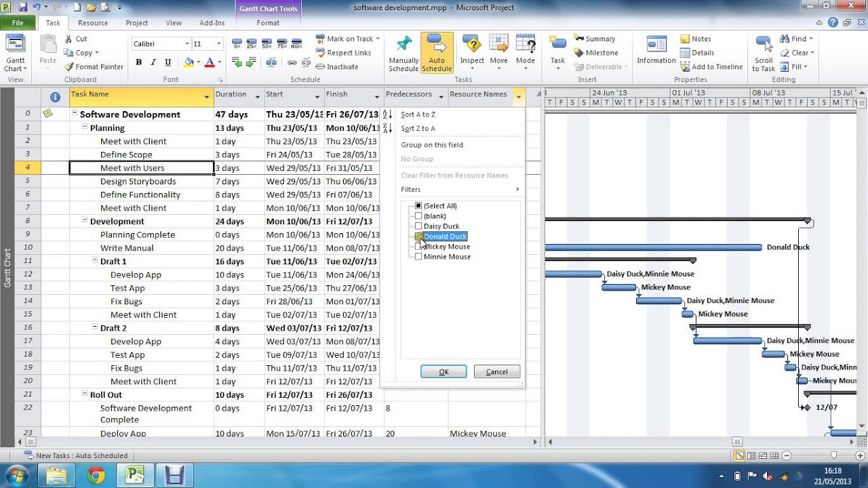Collapse the Draft 2 summary task
Screen dimensions: 868x488
[x=95, y=328]
